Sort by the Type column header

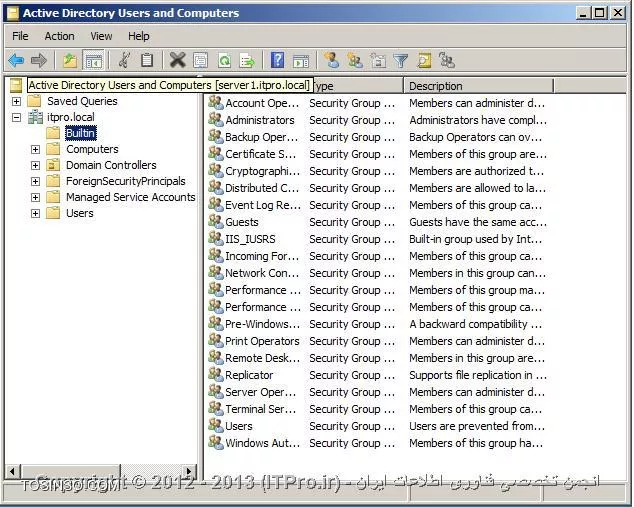(x=358, y=86)
